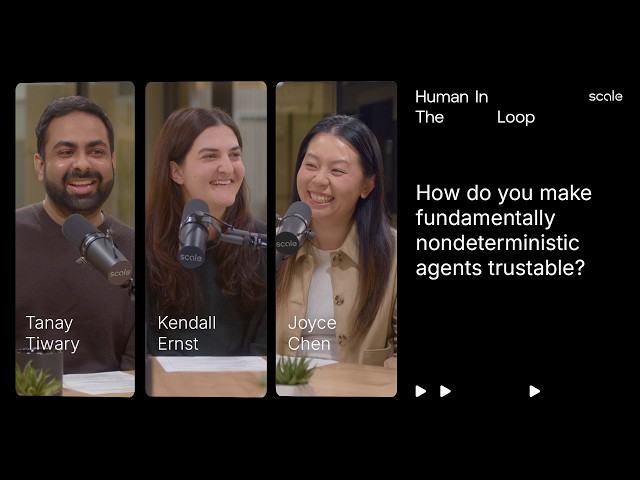Viewport: 640px width, 480px height.
Task: Select the Kendall Ernst name caption
Action: click(x=187, y=333)
